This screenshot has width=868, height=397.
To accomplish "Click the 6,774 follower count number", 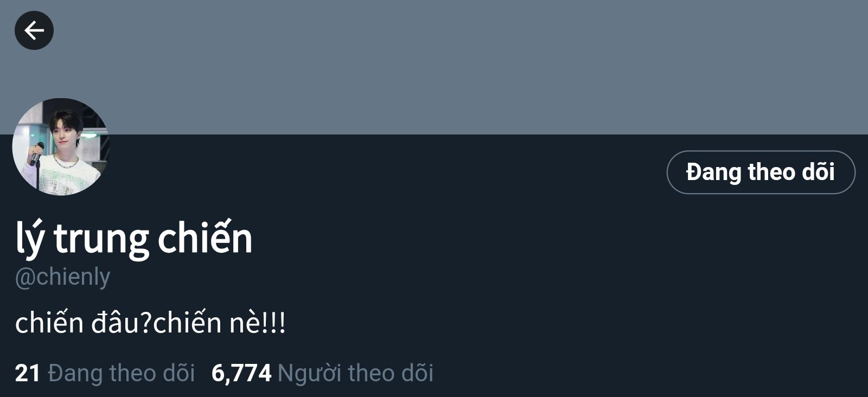I will pyautogui.click(x=241, y=373).
